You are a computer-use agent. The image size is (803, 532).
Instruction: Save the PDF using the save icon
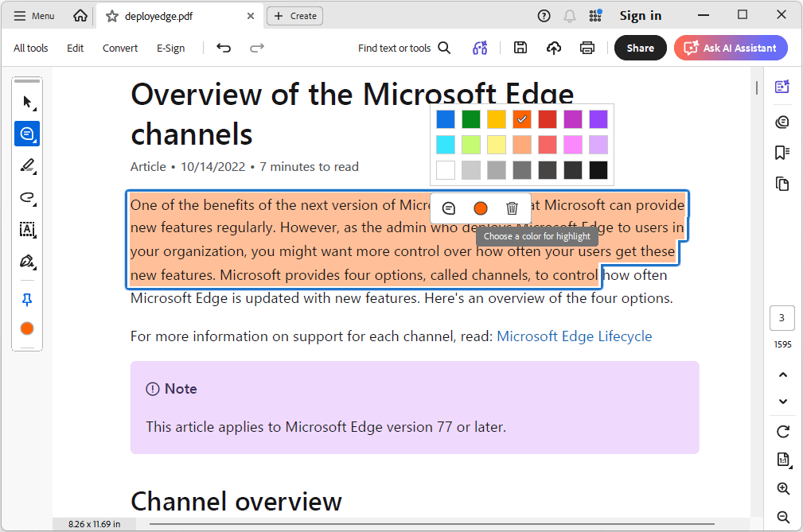pos(520,48)
